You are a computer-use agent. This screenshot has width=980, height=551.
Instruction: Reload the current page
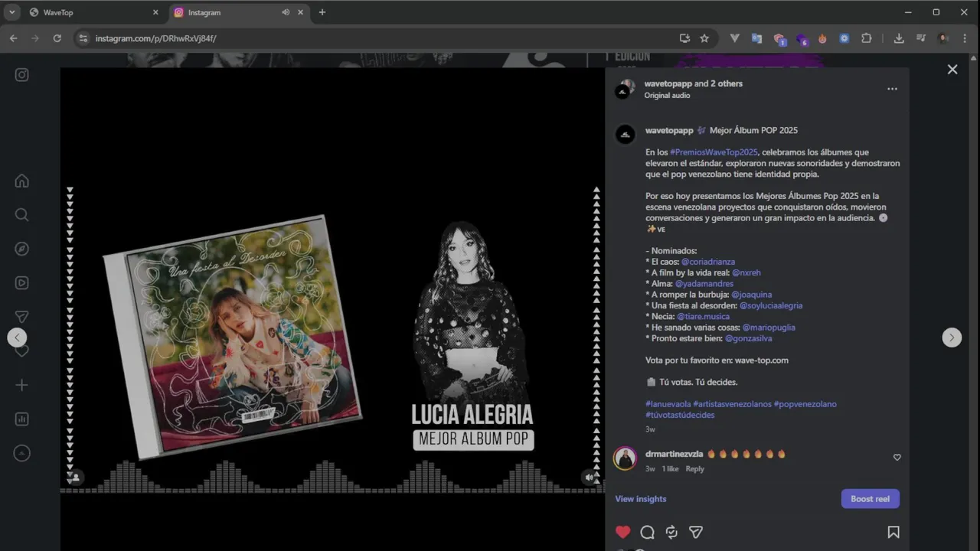57,38
